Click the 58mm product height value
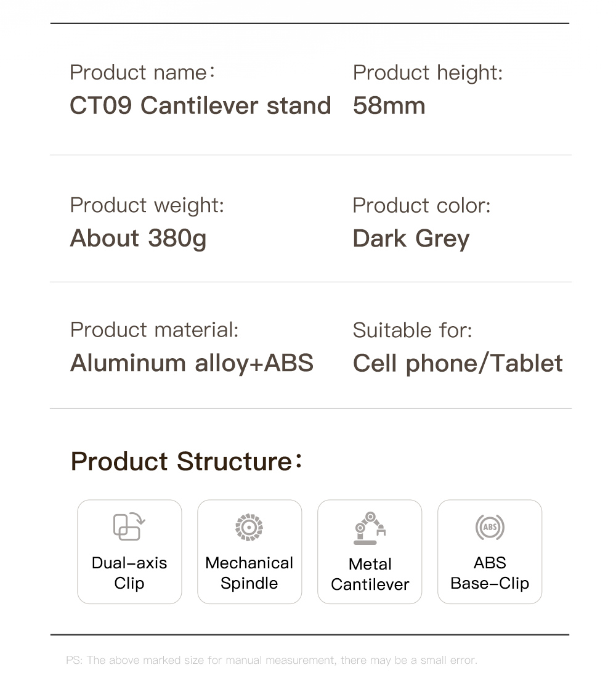Image resolution: width=616 pixels, height=691 pixels. tap(389, 106)
